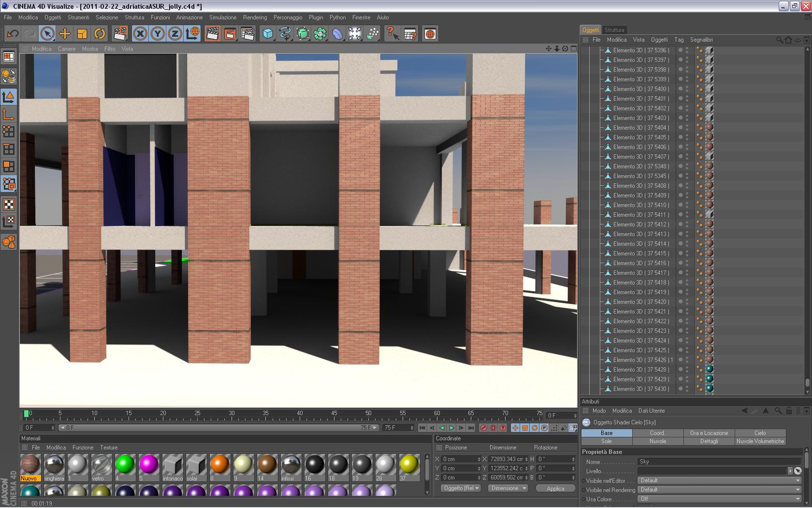Click the rotation H field stepper arrows

point(573,459)
